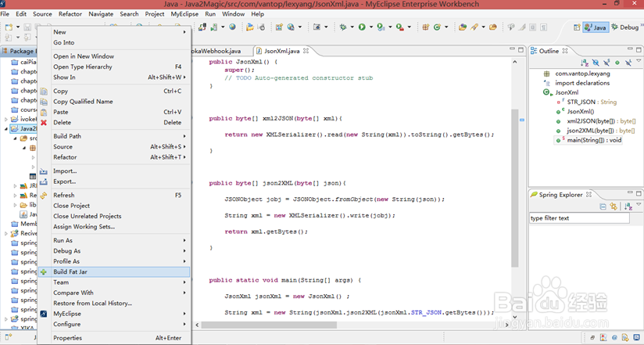The image size is (644, 345).
Task: Click the web browser globe toolbar icon
Action: click(232, 27)
